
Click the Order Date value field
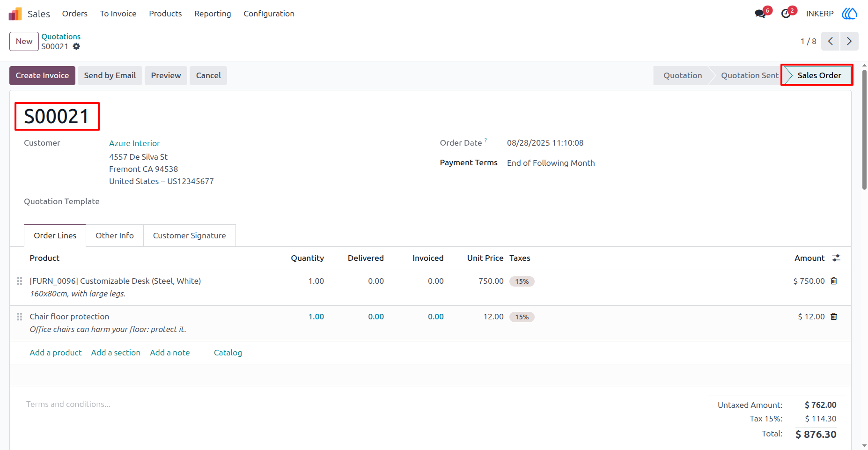(x=545, y=143)
